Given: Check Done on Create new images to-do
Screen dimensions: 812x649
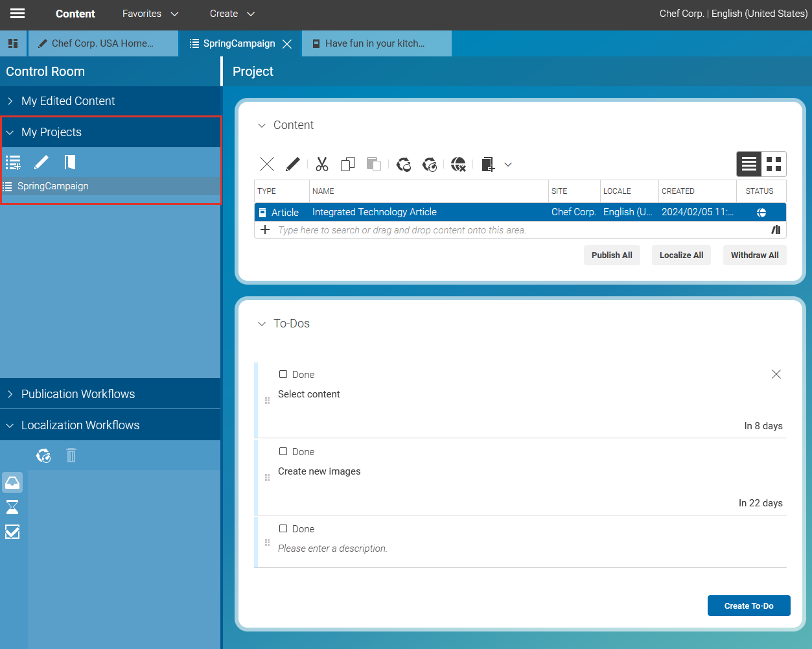Looking at the screenshot, I should click(x=283, y=451).
